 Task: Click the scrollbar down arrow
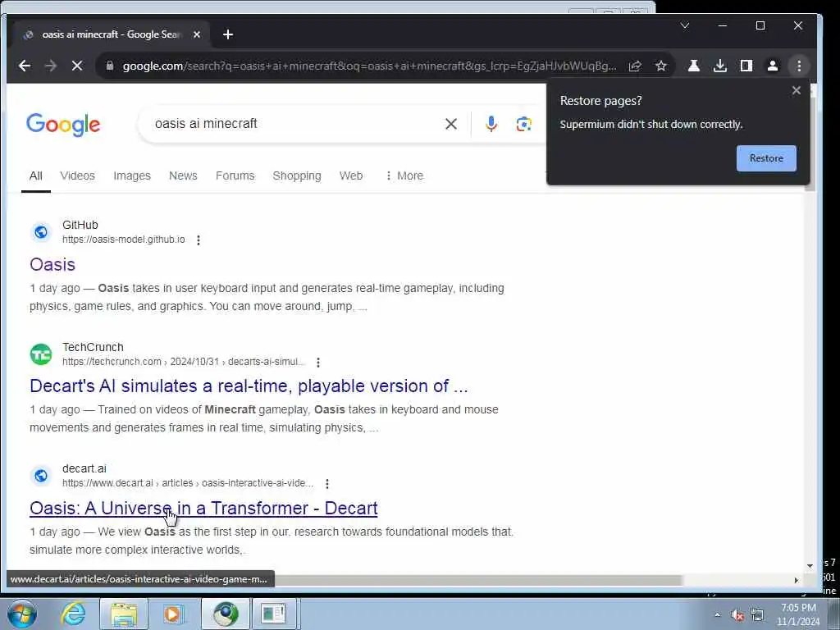[810, 566]
